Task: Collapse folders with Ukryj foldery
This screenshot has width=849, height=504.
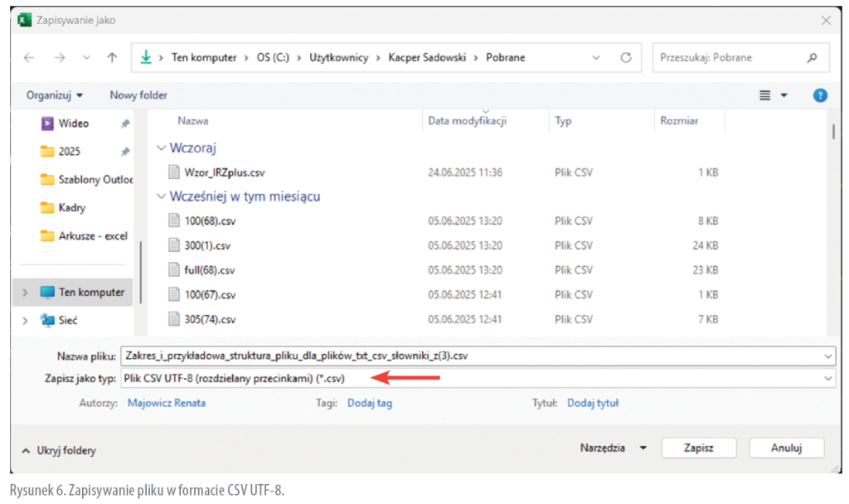Action: pyautogui.click(x=59, y=450)
